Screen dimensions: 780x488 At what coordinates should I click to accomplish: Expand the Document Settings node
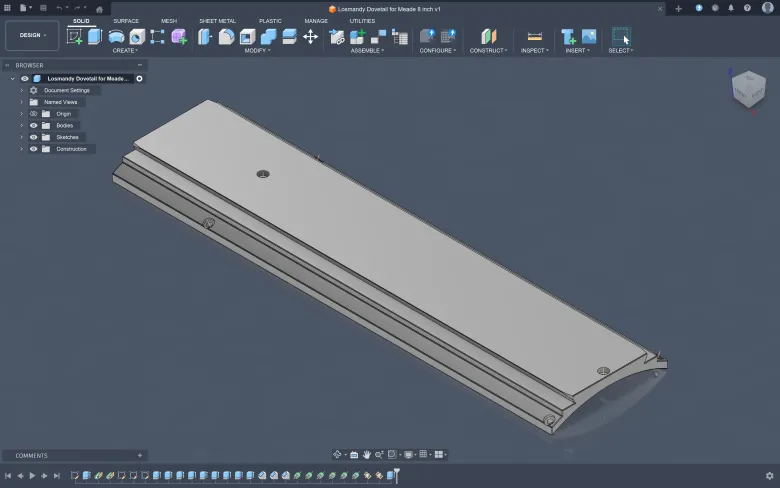(x=21, y=90)
